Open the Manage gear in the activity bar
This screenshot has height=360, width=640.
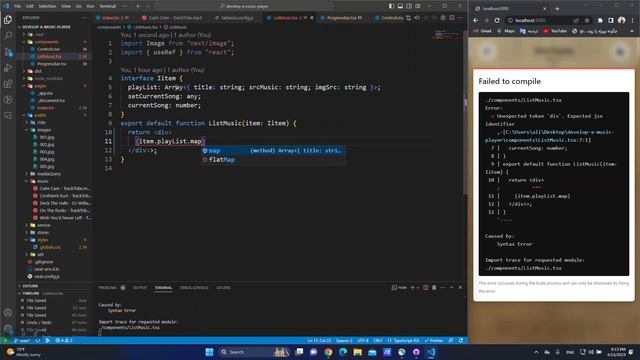click(8, 329)
